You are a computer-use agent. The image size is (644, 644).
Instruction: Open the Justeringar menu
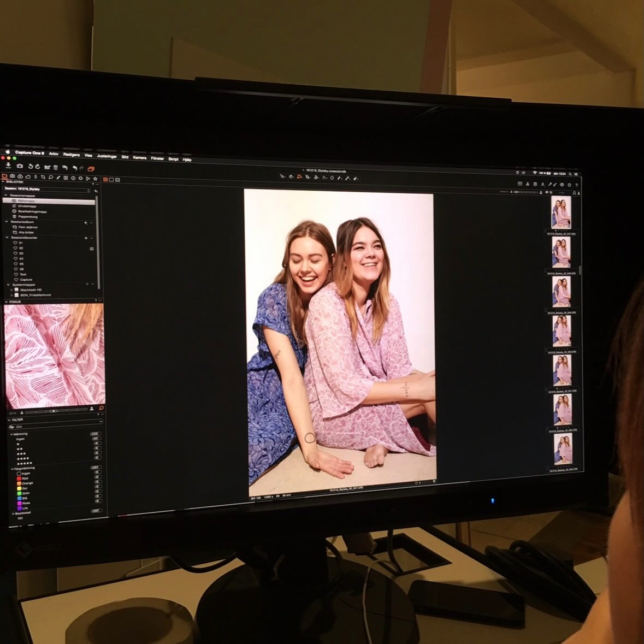[107, 156]
